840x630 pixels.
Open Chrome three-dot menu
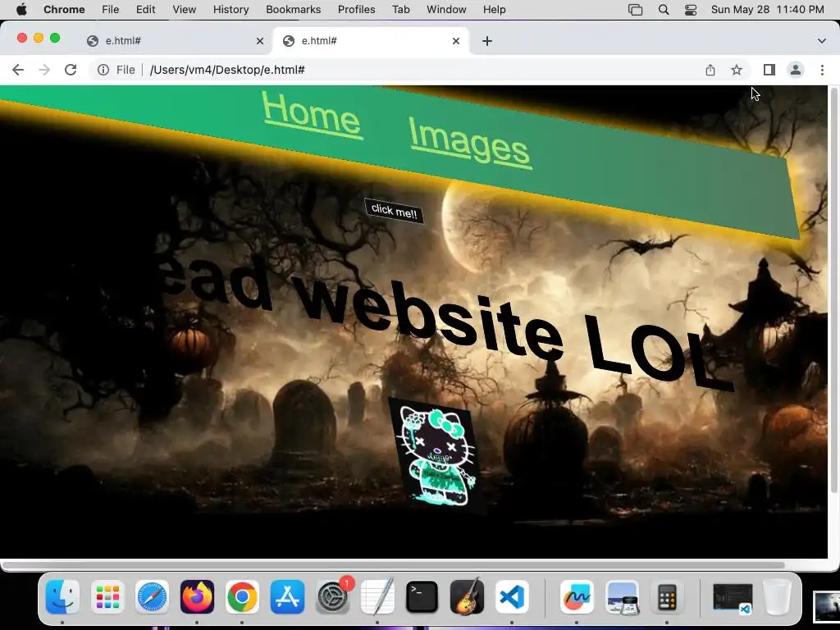[x=822, y=70]
